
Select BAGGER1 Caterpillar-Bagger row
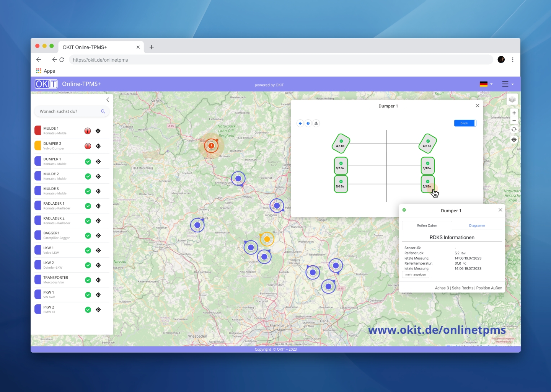click(72, 235)
